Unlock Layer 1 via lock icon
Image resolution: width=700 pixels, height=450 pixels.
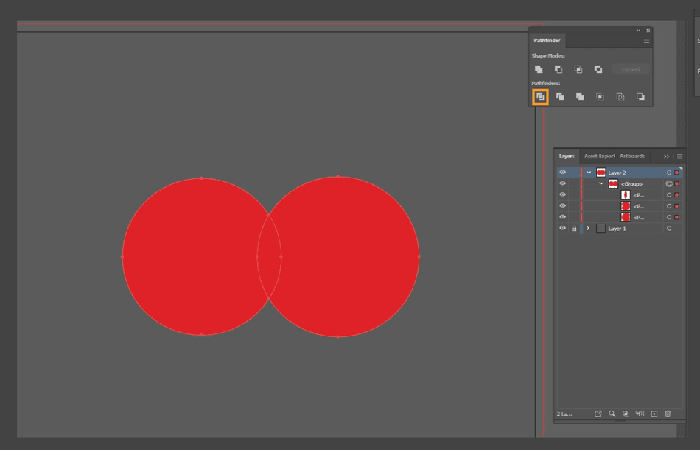coord(574,229)
